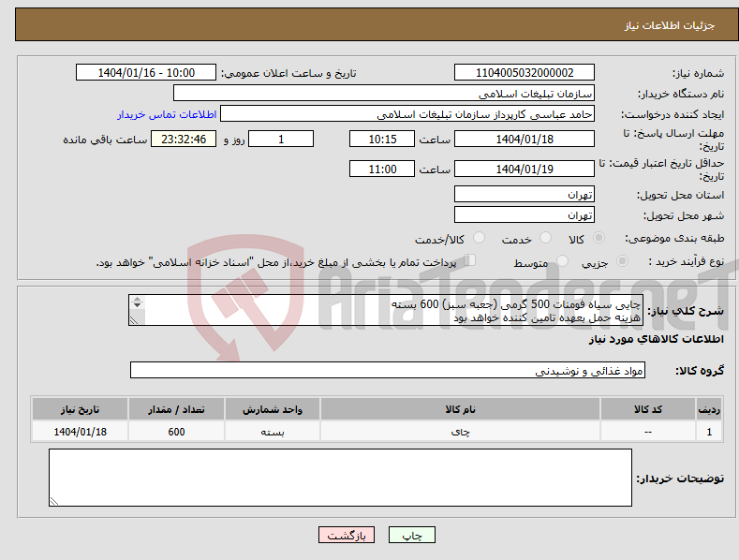Screen dimensions: 739x560
Task: Click the تاریخ نیاز column header
Action: pos(81,409)
